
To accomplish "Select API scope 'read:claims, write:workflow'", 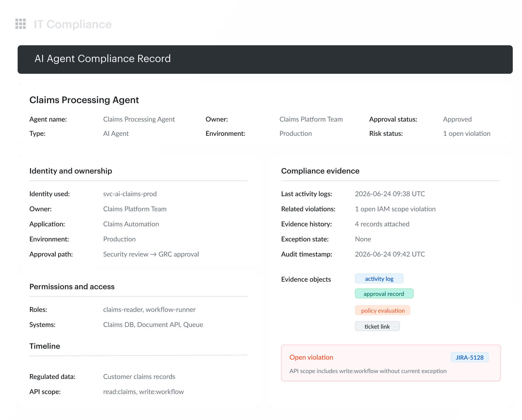I will click(144, 392).
